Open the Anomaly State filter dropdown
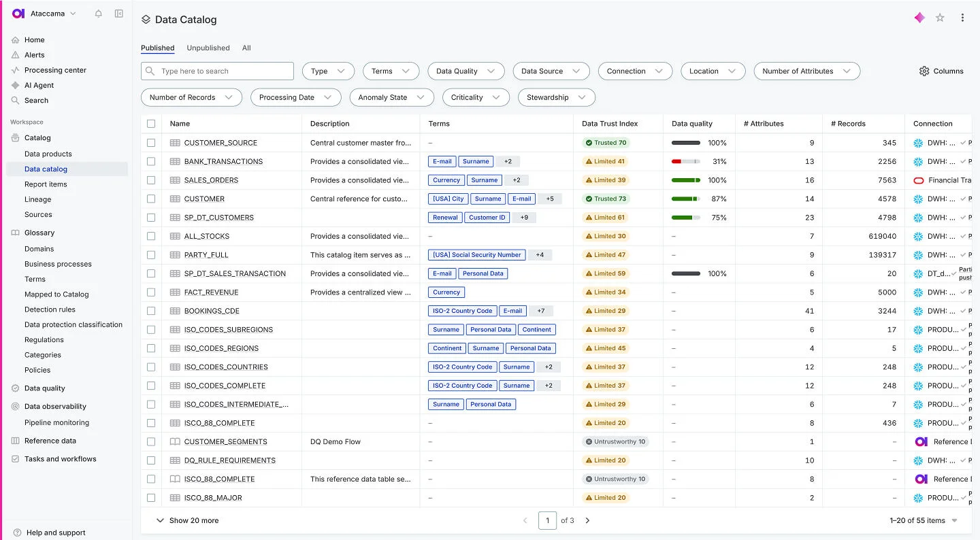 [x=391, y=97]
